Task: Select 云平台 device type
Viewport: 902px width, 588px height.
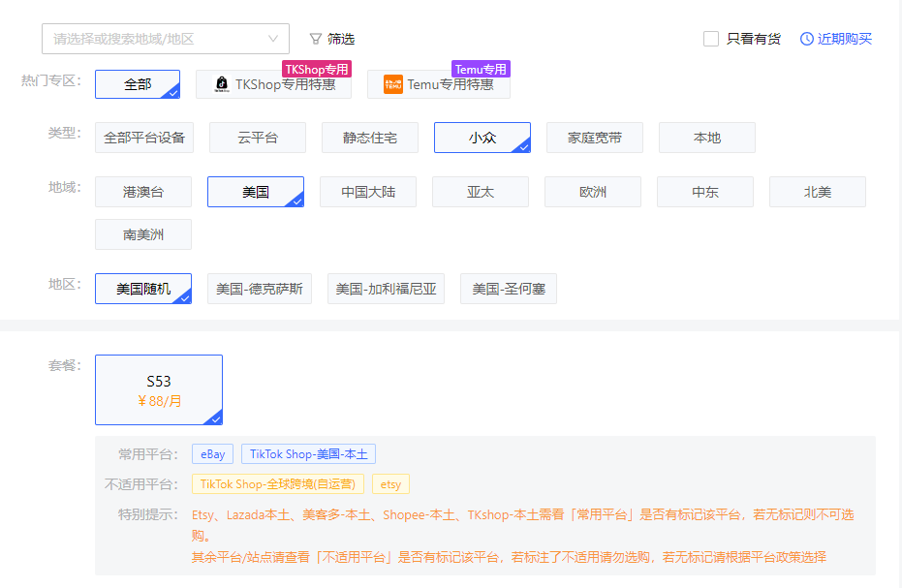Action: [258, 138]
